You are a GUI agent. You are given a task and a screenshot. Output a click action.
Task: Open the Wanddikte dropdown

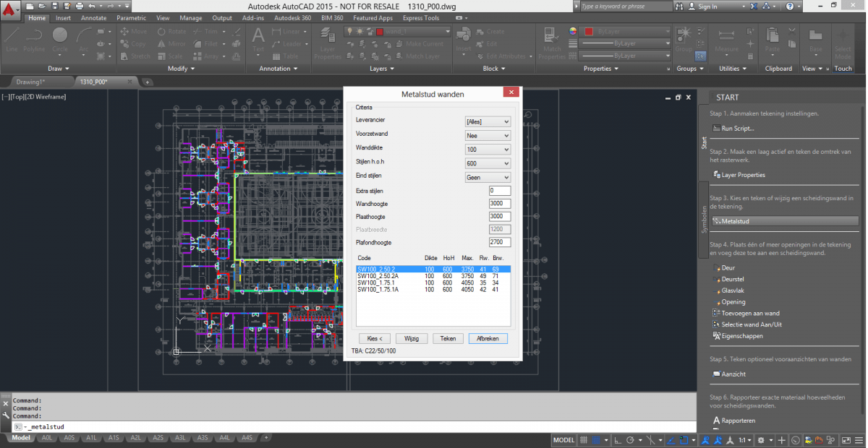click(488, 149)
